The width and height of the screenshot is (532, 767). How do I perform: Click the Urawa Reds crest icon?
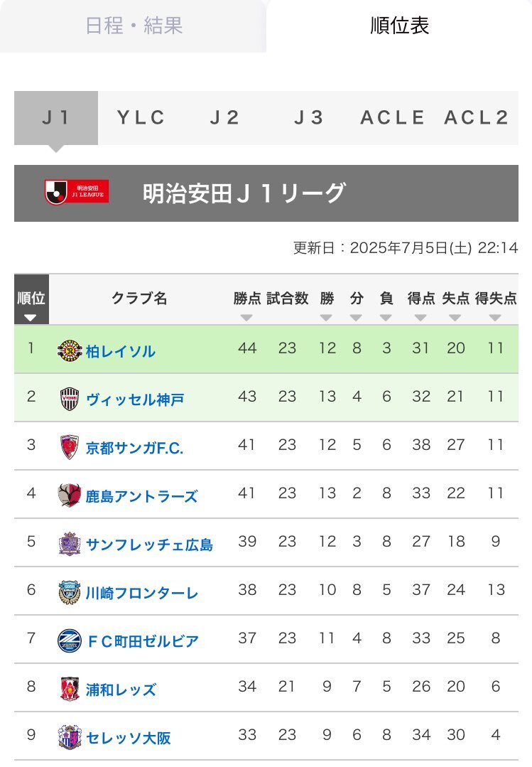tap(70, 689)
